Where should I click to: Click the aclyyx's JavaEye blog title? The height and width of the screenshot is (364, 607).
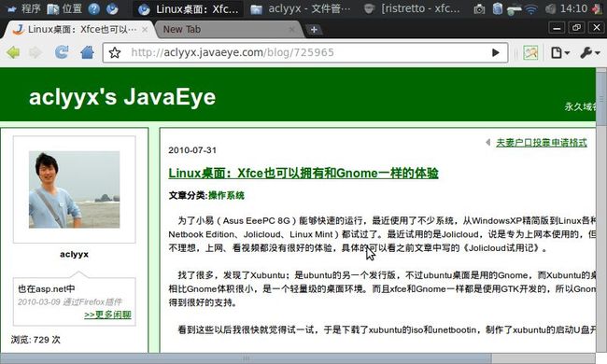(x=122, y=97)
